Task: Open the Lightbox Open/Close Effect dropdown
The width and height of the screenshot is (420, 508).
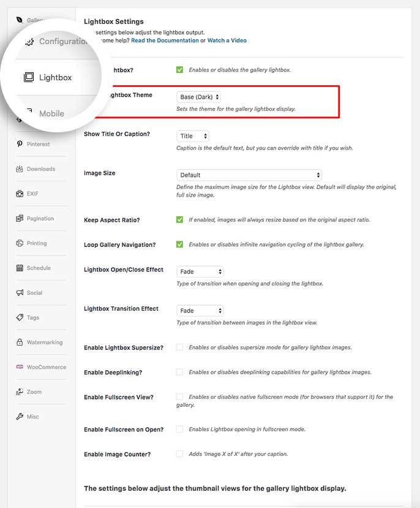Action: coord(200,271)
